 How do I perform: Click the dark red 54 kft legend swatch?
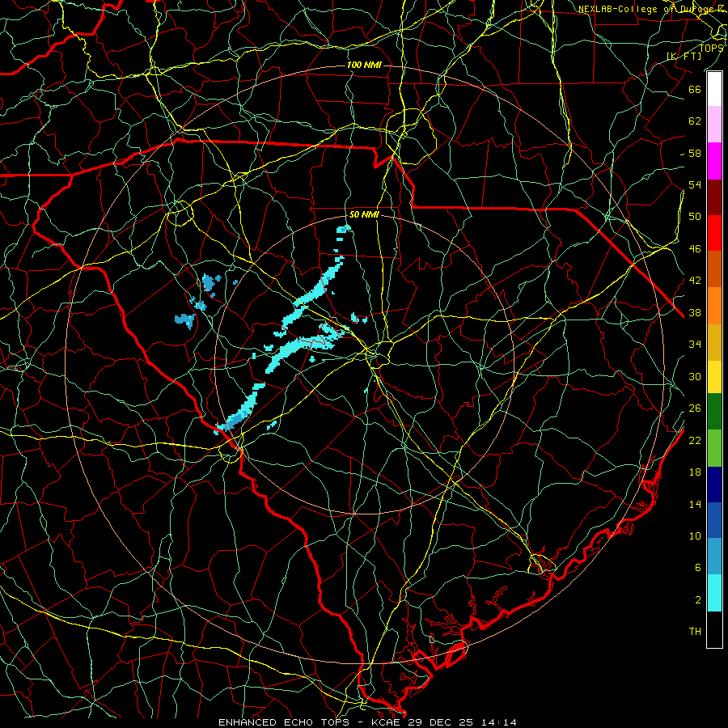click(x=714, y=197)
